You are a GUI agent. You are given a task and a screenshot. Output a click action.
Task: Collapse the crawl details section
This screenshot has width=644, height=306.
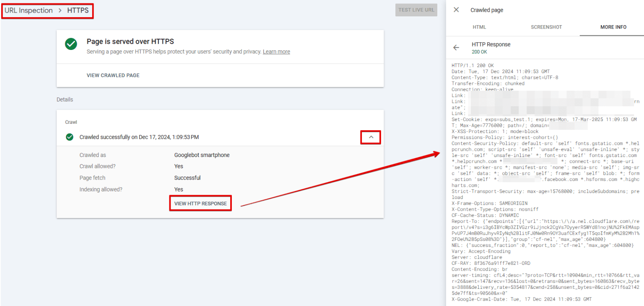click(371, 137)
